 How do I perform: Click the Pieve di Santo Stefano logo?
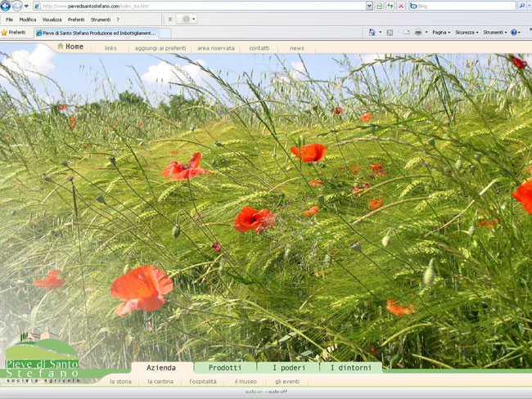point(42,356)
